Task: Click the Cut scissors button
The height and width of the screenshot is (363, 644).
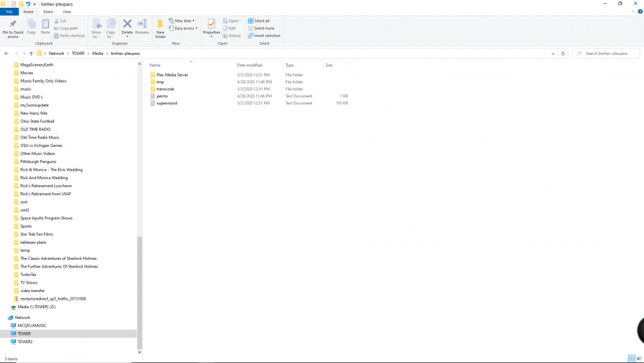Action: [60, 21]
